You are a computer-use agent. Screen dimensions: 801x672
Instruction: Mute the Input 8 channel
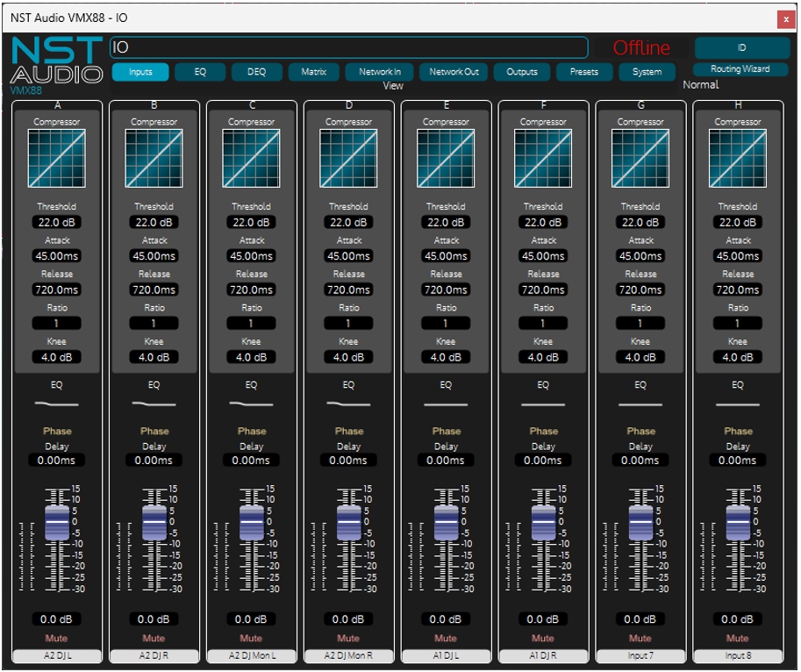738,638
